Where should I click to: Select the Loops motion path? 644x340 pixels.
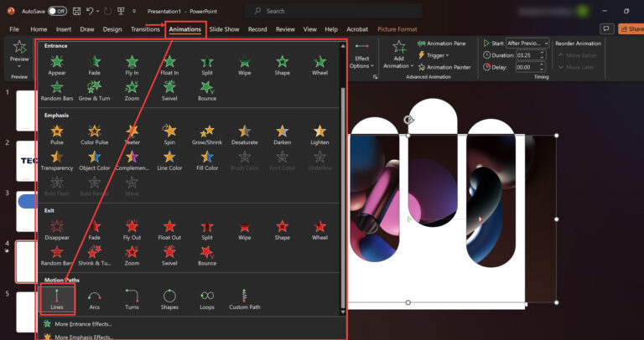(x=207, y=300)
